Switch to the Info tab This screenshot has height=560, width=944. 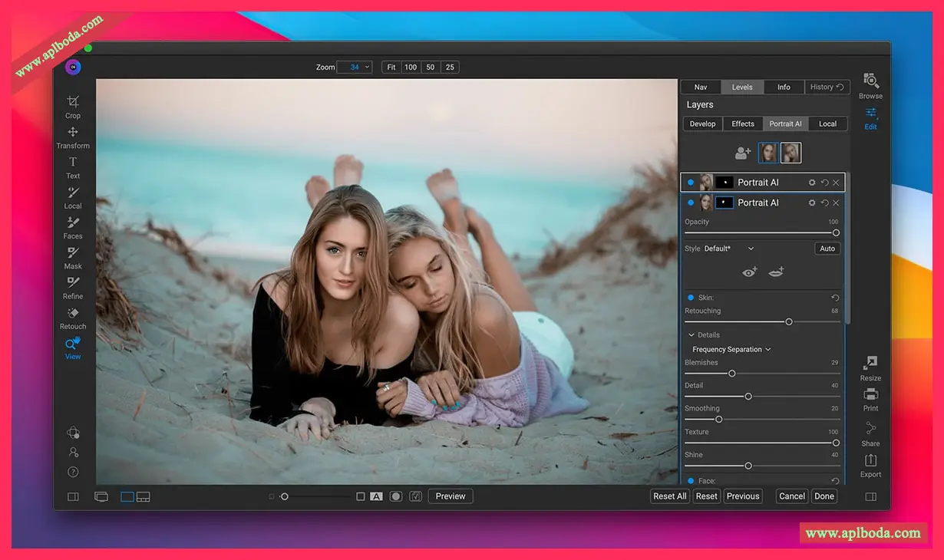point(784,87)
